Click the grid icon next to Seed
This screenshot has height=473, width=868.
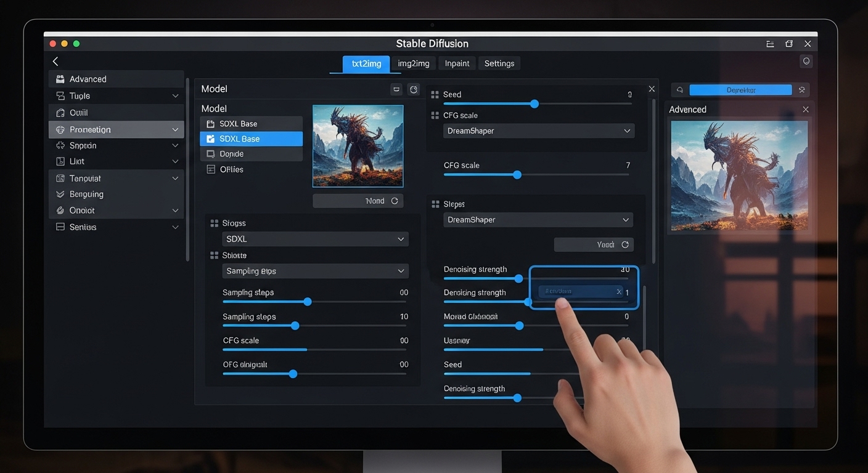pos(435,94)
